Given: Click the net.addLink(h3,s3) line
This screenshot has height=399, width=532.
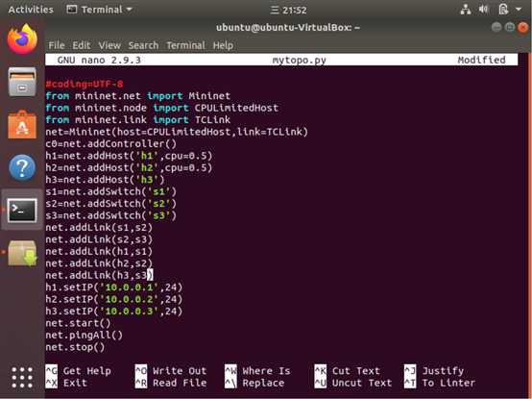Looking at the screenshot, I should pyautogui.click(x=99, y=275).
